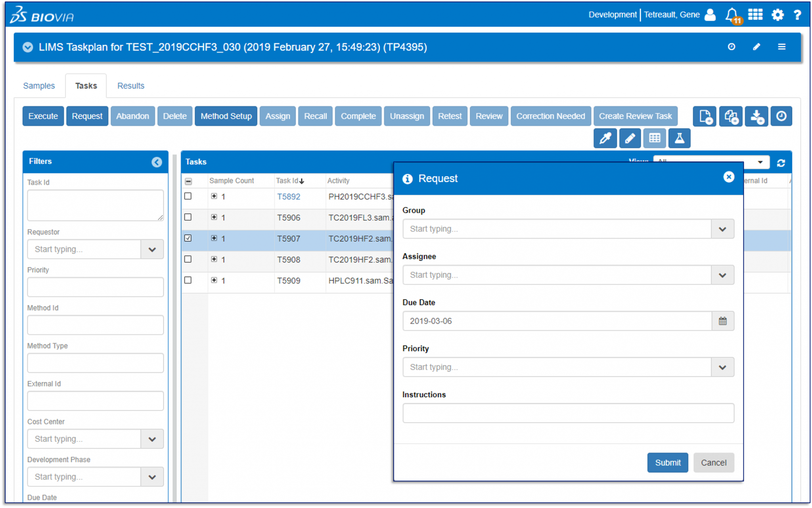Click the Instructions text field
812x508 pixels.
(x=568, y=413)
